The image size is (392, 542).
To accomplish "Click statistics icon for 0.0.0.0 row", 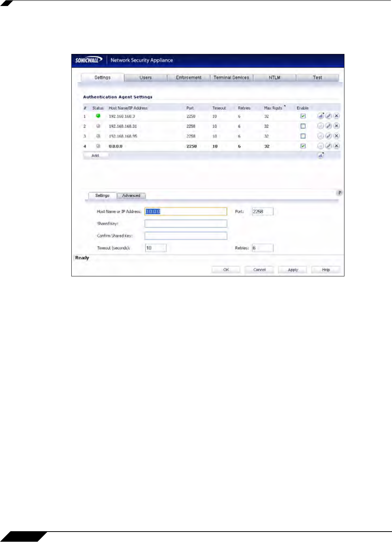I will tap(320, 146).
